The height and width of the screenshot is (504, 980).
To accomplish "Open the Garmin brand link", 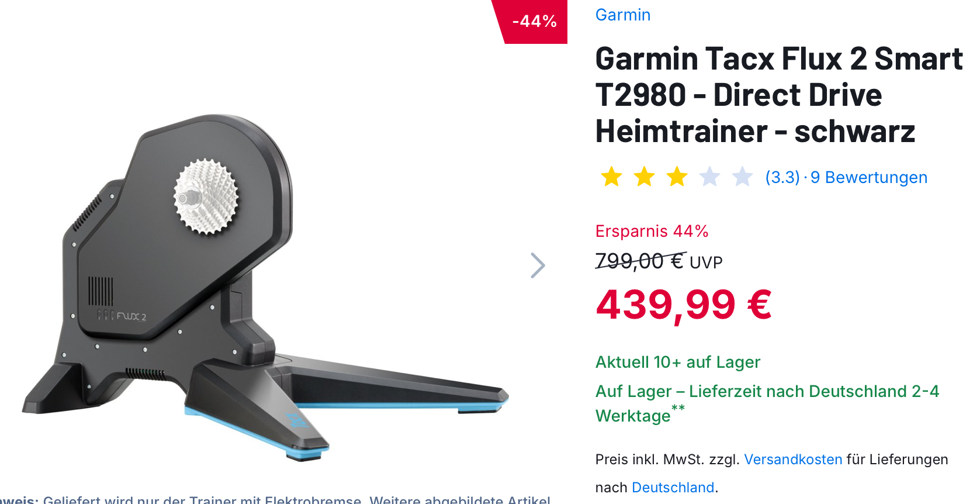I will pos(623,15).
